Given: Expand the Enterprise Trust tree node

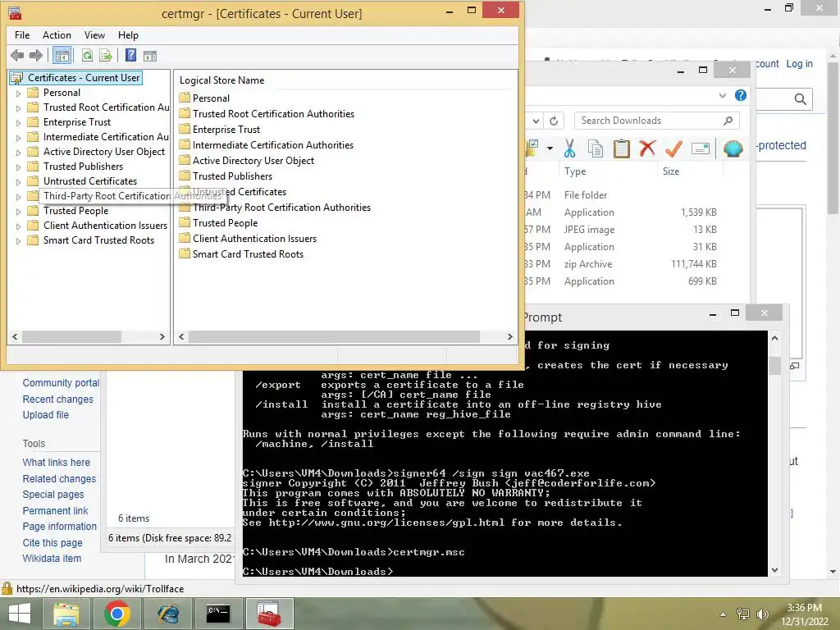Looking at the screenshot, I should 18,123.
